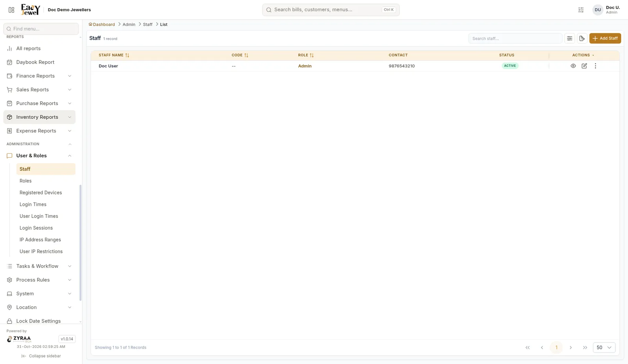
Task: Open the Login Sessions menu item
Action: click(46, 228)
